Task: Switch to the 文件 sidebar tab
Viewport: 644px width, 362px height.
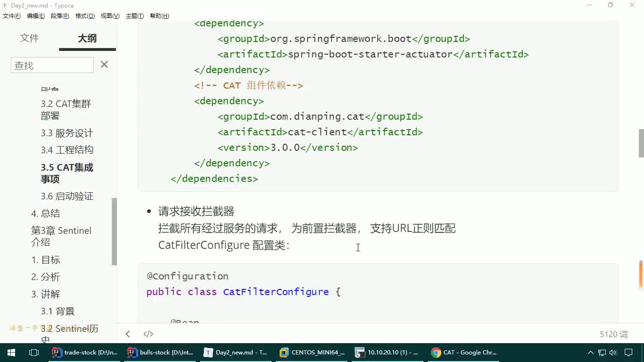Action: (x=29, y=38)
